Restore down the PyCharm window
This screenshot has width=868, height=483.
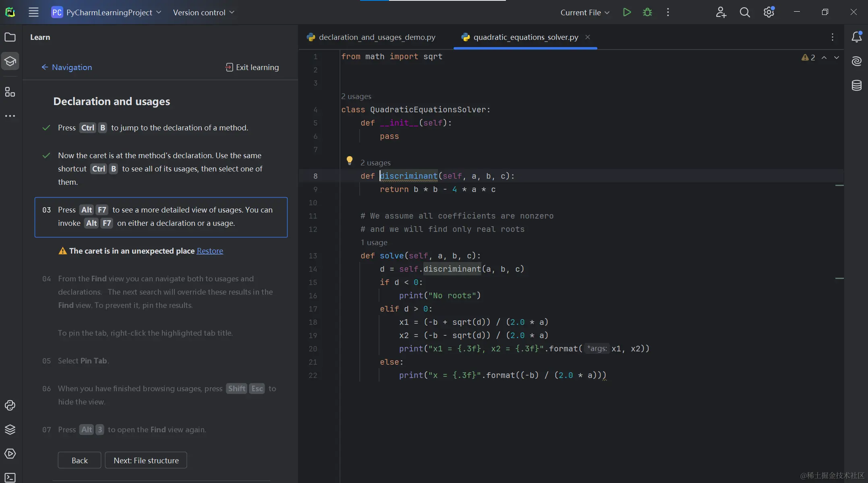pos(825,12)
